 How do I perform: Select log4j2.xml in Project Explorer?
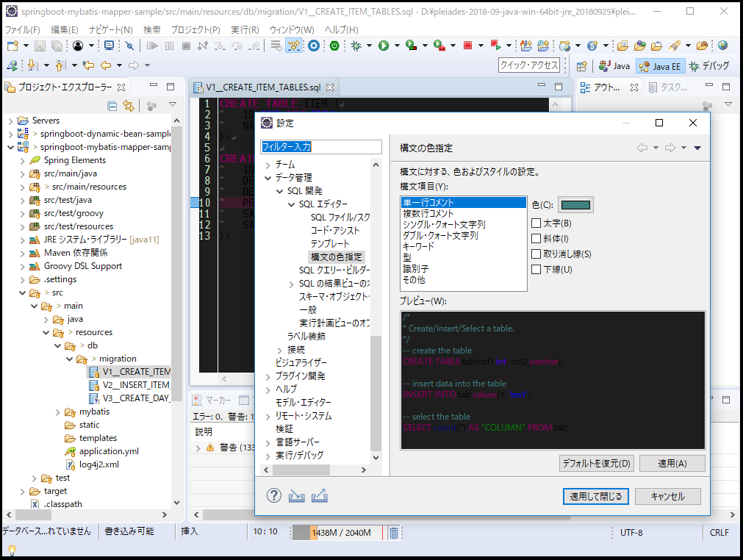[99, 464]
